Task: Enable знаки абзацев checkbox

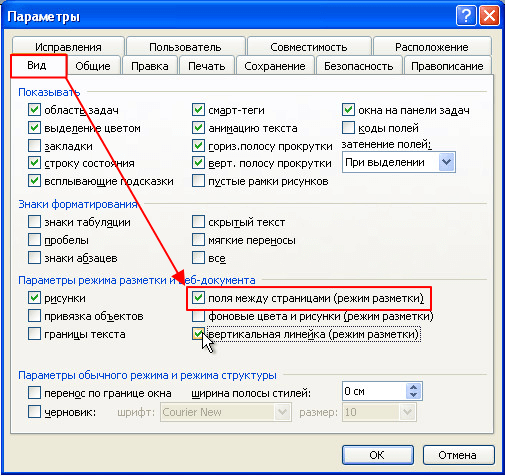Action: (x=34, y=258)
